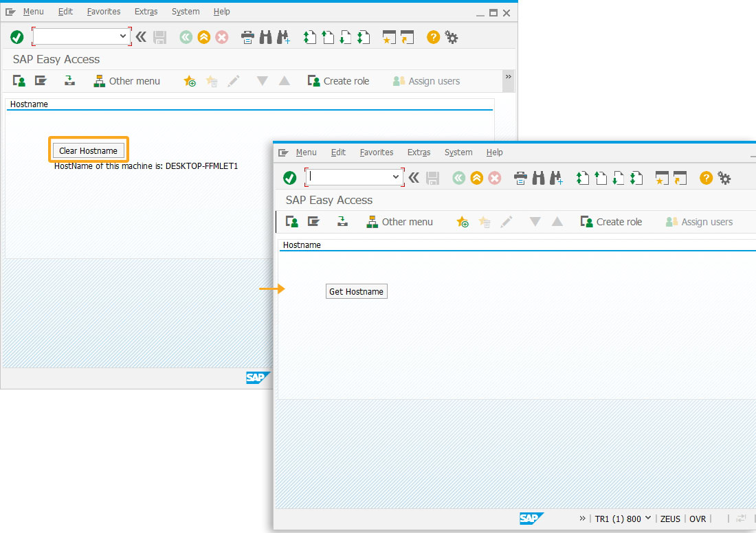Open window control menu icon, front window
Viewport: 756px width, 533px height.
pyautogui.click(x=283, y=152)
